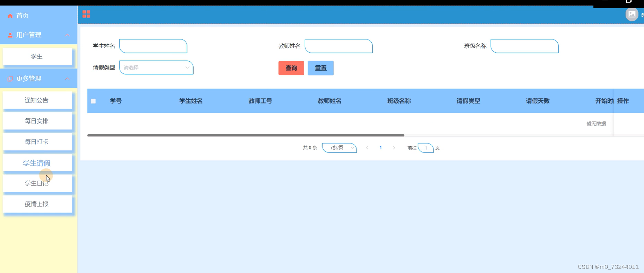The image size is (644, 273).
Task: Open the 请假类型 dropdown
Action: tap(156, 67)
